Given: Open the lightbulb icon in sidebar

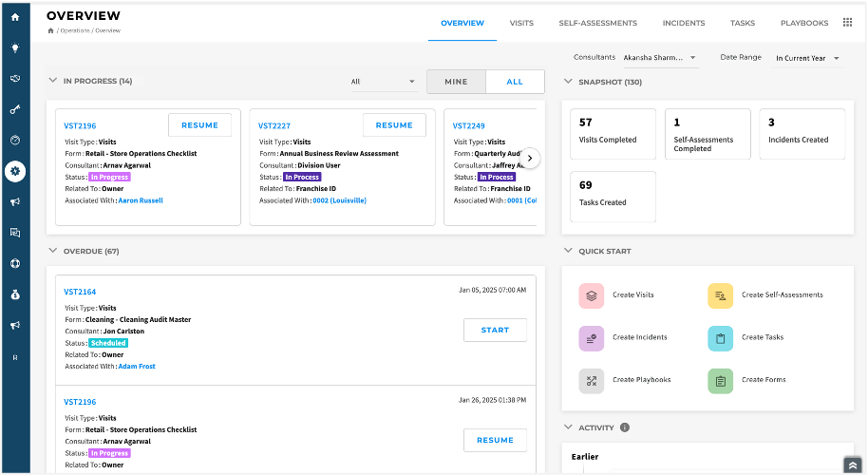Looking at the screenshot, I should pos(15,47).
